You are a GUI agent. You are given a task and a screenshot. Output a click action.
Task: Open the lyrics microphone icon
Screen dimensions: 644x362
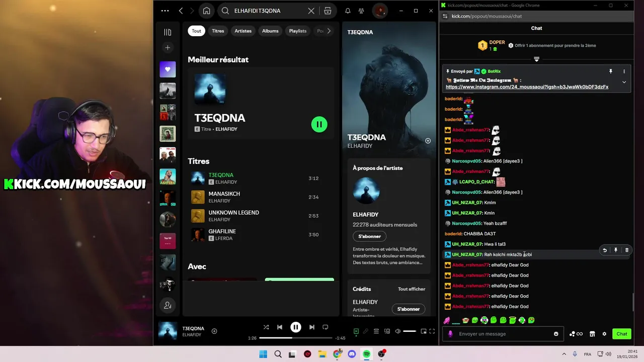point(366,331)
